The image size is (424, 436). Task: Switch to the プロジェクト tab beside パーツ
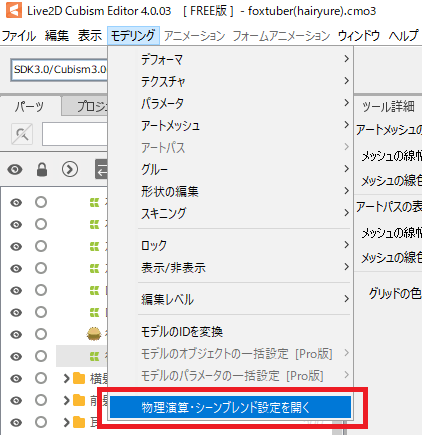point(85,106)
